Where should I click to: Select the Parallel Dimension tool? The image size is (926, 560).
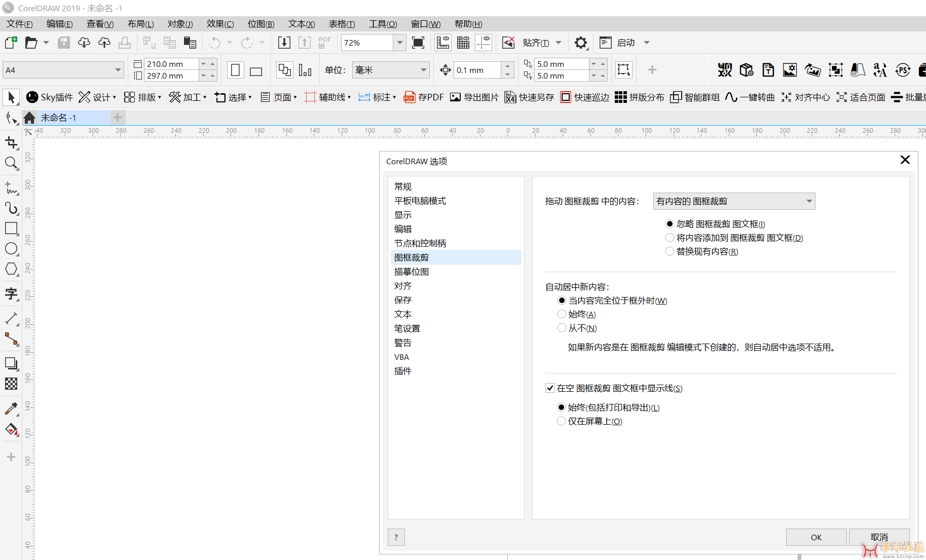point(11,318)
